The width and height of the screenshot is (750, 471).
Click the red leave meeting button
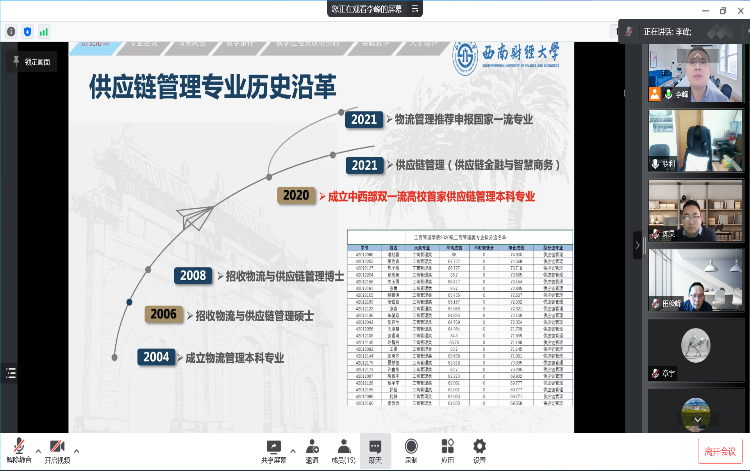coord(720,450)
